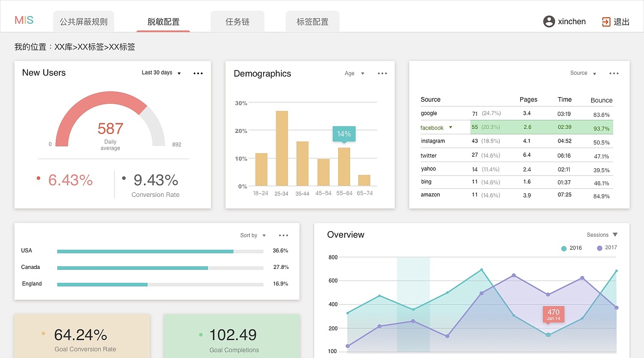This screenshot has width=644, height=358.
Task: Toggle the 2016 series in the Overview legend
Action: (571, 248)
